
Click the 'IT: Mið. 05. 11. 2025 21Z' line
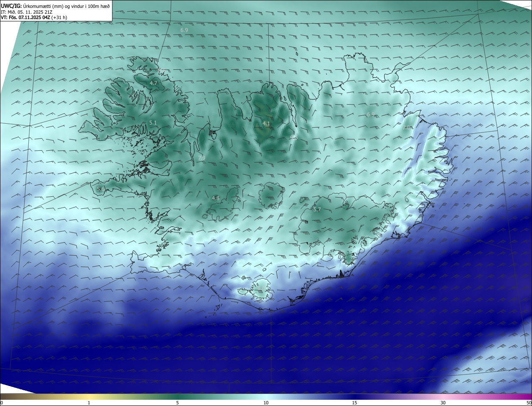pos(26,12)
